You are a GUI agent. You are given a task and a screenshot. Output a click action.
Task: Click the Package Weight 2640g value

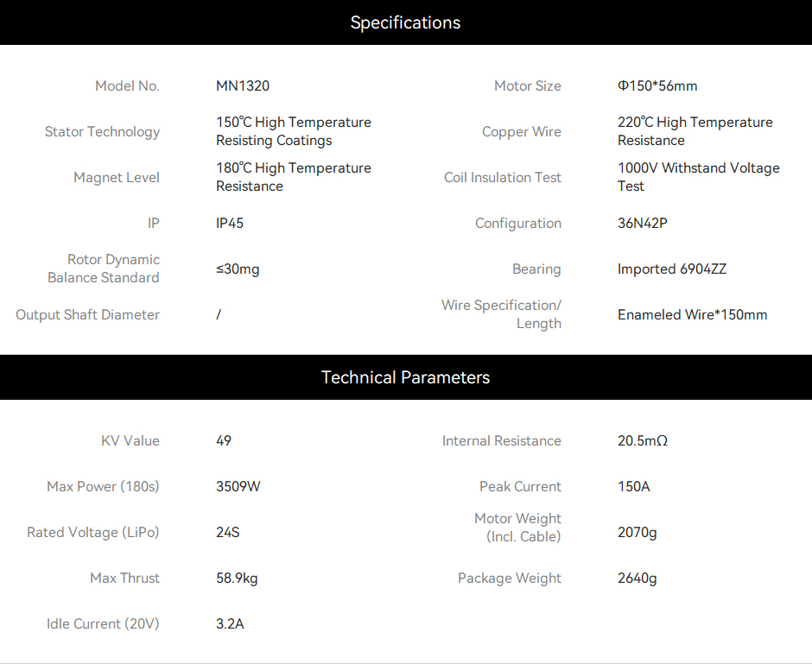[x=637, y=579]
